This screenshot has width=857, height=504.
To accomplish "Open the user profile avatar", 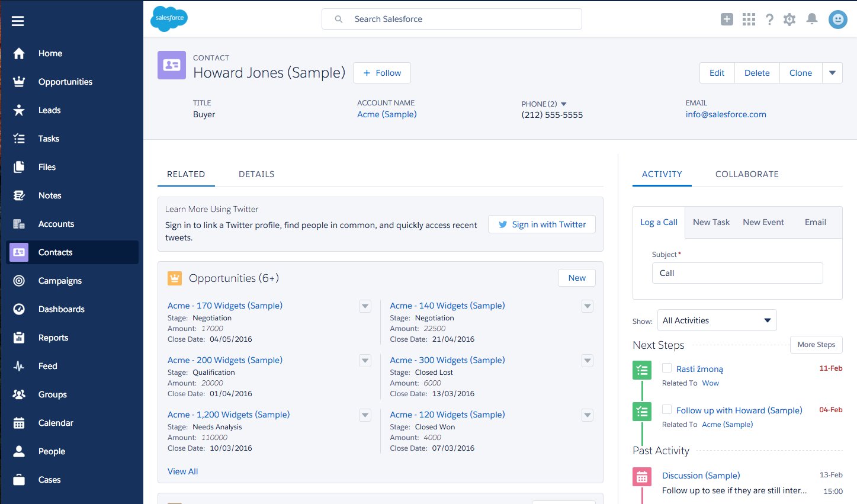I will [x=837, y=20].
